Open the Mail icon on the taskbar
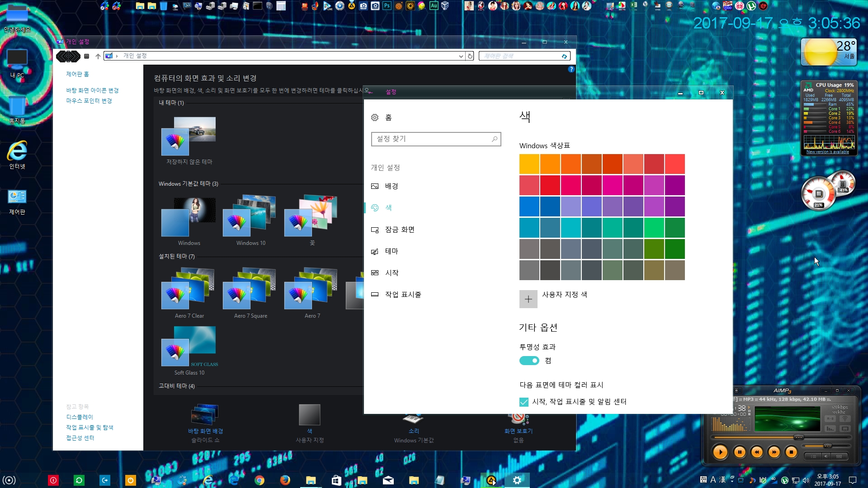Image resolution: width=868 pixels, height=488 pixels. [x=388, y=480]
